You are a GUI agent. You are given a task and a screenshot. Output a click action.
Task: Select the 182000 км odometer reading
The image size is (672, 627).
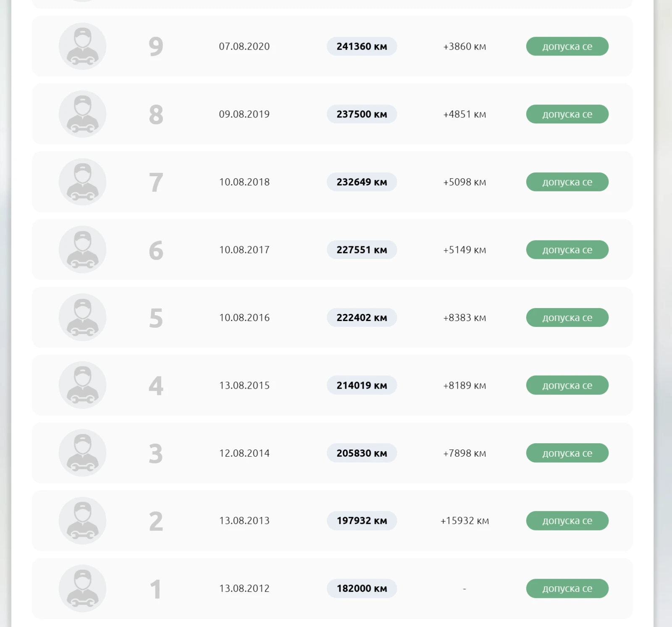[x=362, y=588]
